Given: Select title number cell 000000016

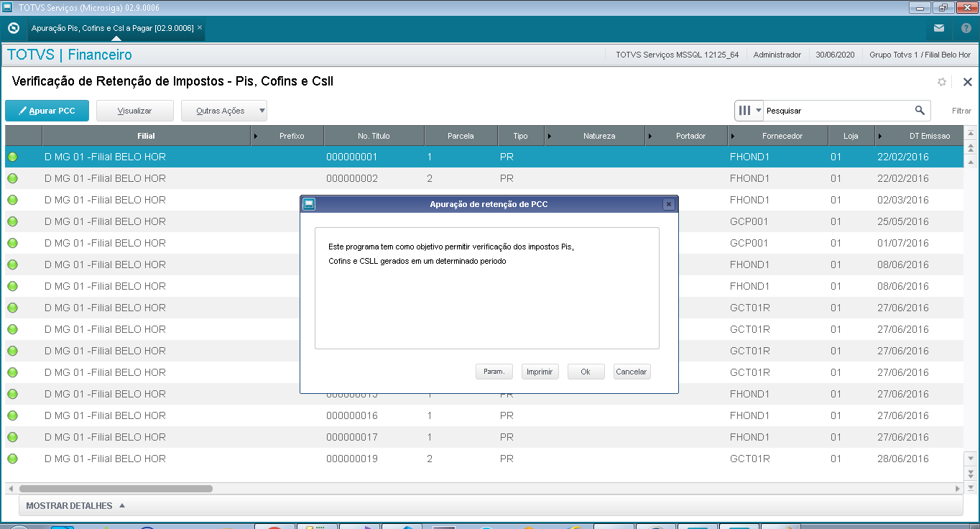Looking at the screenshot, I should (352, 415).
